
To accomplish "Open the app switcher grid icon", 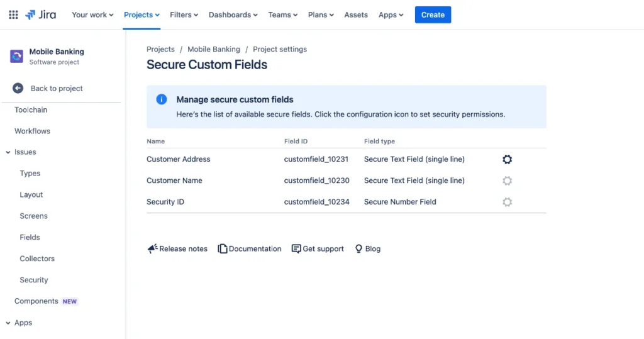I will (13, 15).
